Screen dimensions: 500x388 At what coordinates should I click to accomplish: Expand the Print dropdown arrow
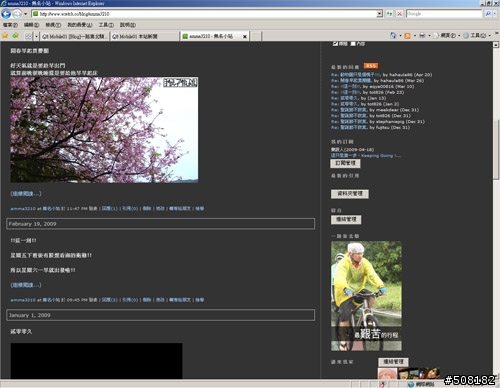(429, 36)
